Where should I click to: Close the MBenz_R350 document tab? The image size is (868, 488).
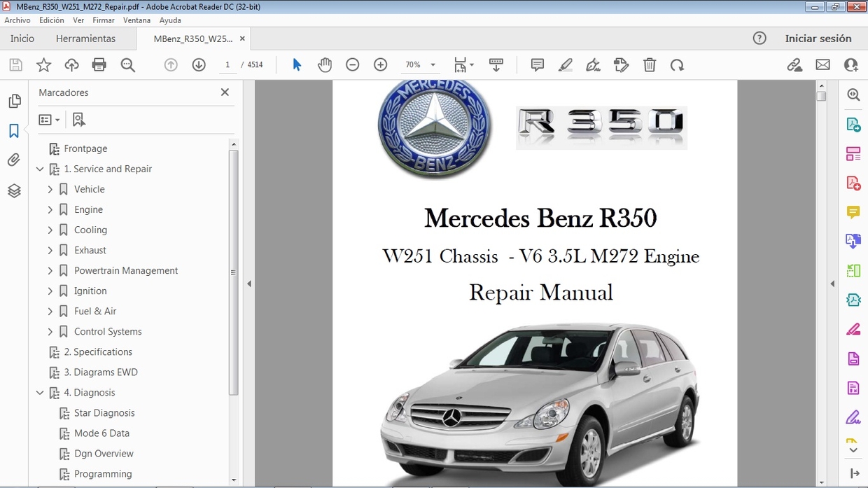click(x=242, y=39)
